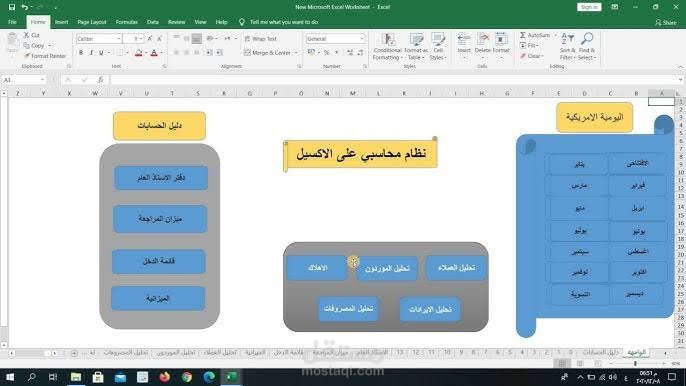Click the Decrease Decimal icon
This screenshot has height=386, width=686.
[360, 53]
